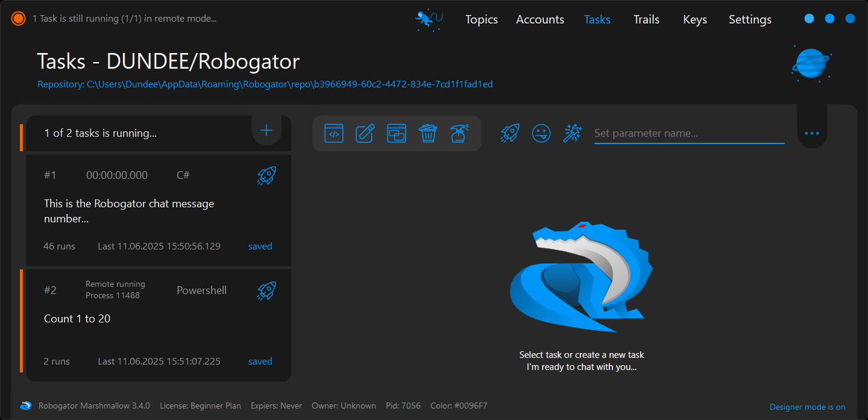Delete task using the trash bin icon
This screenshot has height=420, width=868.
point(428,133)
